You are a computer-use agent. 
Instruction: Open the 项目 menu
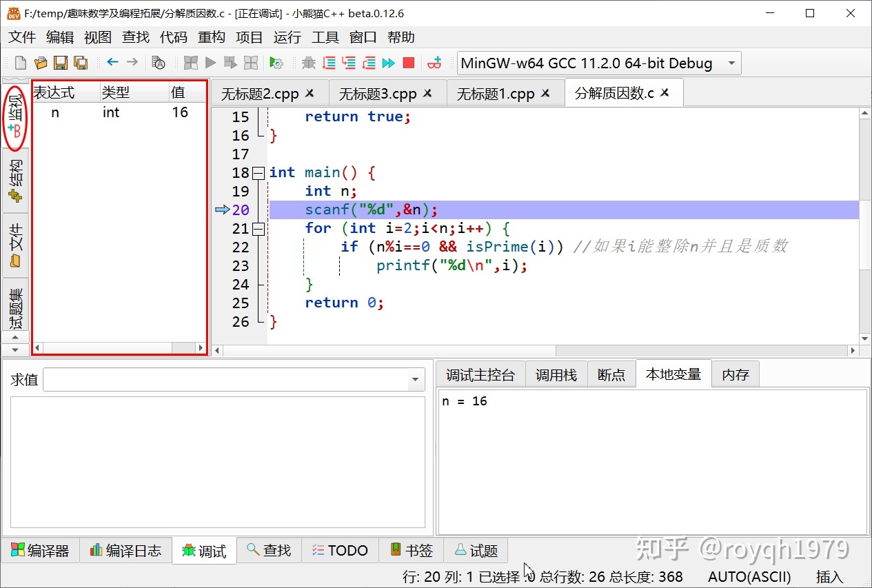click(x=250, y=37)
